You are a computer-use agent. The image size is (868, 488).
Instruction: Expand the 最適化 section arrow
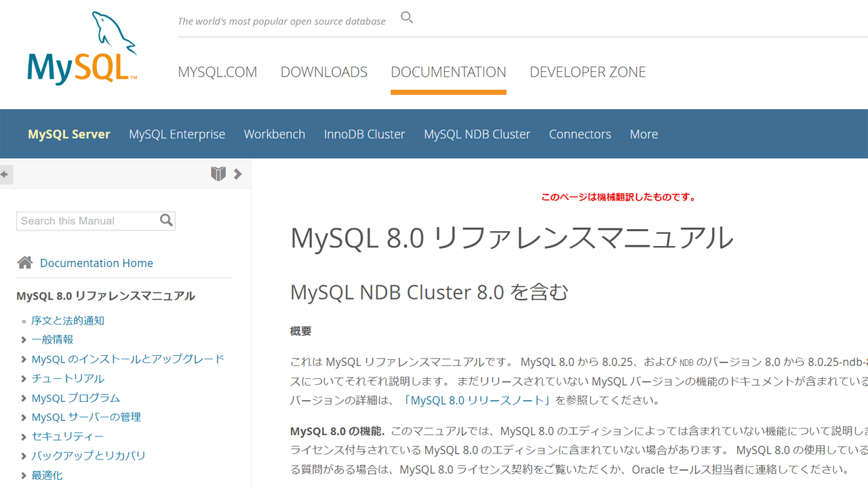click(24, 475)
